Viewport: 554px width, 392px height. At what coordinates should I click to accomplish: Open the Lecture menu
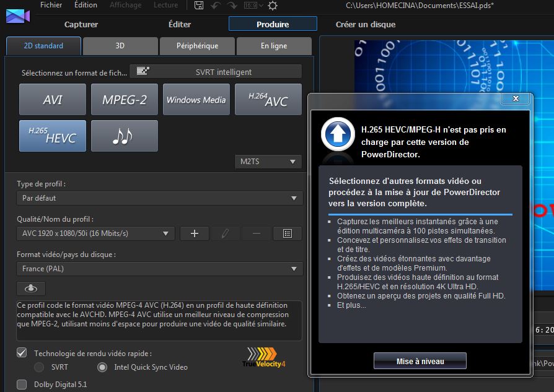165,5
